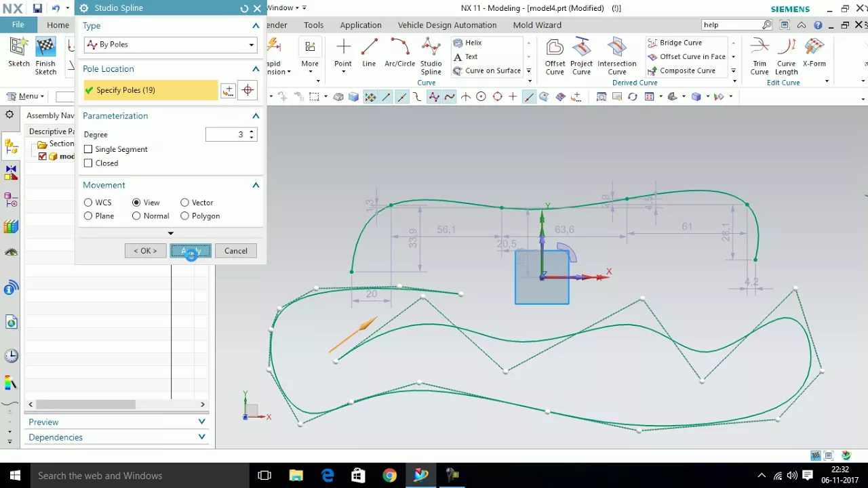This screenshot has width=868, height=488.
Task: Switch to the Application ribbon tab
Action: pyautogui.click(x=361, y=25)
